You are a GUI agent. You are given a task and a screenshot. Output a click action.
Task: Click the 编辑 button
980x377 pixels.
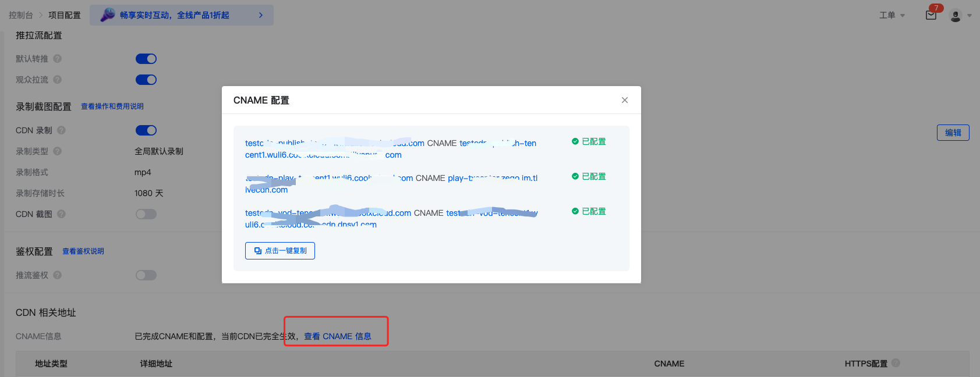[953, 133]
